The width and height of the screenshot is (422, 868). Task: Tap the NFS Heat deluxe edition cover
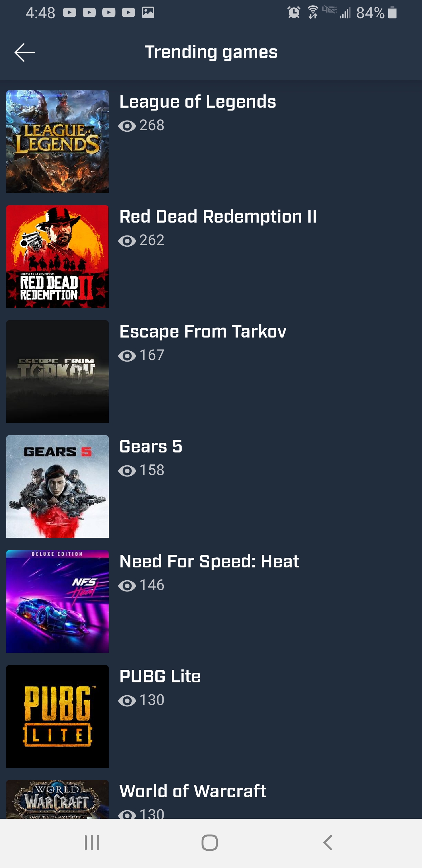point(57,601)
